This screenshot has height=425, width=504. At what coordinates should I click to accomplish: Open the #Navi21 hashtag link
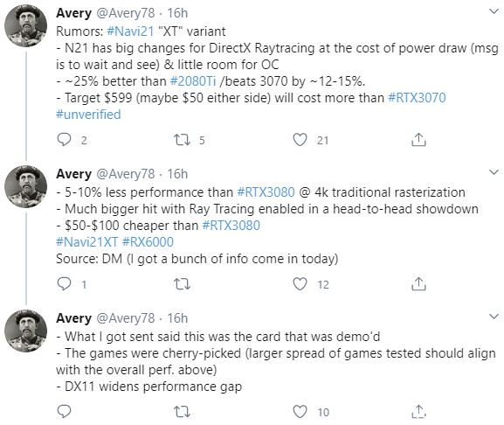[x=130, y=31]
